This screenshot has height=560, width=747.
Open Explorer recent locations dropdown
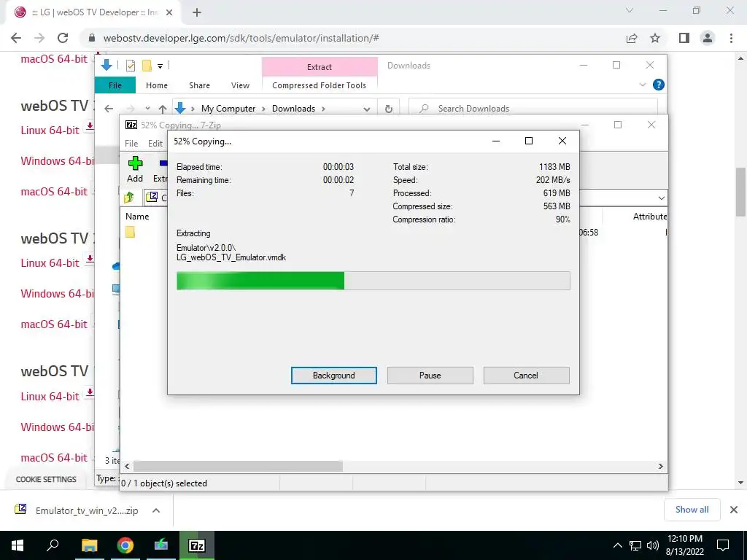point(147,109)
